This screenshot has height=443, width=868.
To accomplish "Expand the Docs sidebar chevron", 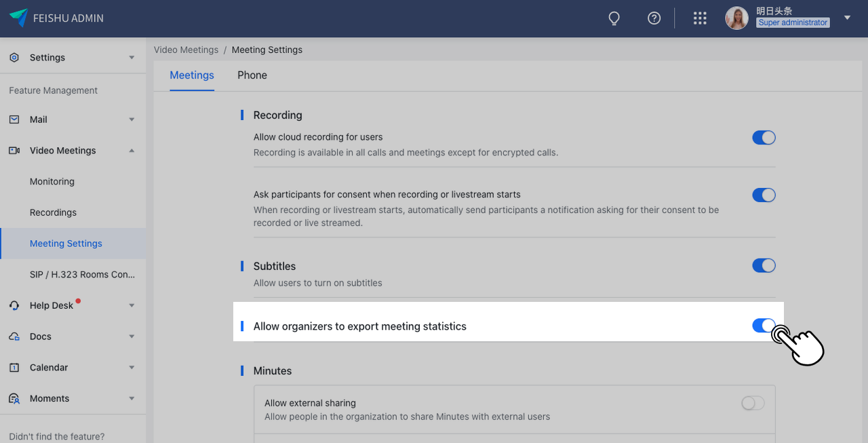I will (132, 336).
